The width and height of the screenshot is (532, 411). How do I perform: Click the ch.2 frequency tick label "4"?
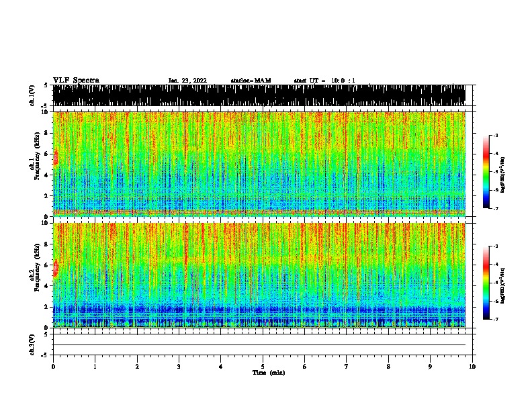(47, 286)
